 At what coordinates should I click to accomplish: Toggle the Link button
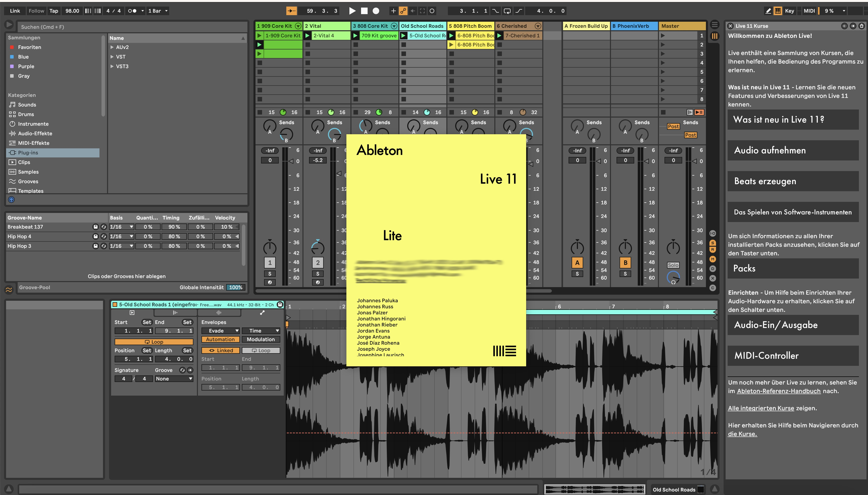tap(15, 11)
